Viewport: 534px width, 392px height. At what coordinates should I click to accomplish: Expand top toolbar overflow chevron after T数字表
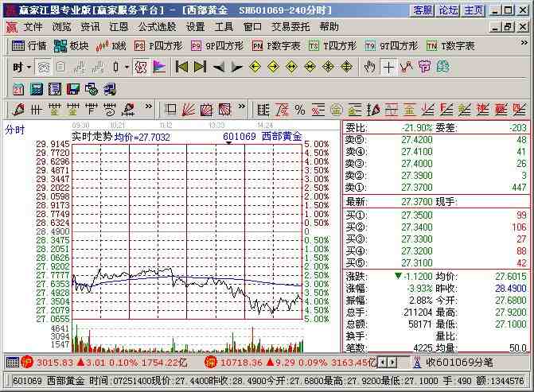524,42
